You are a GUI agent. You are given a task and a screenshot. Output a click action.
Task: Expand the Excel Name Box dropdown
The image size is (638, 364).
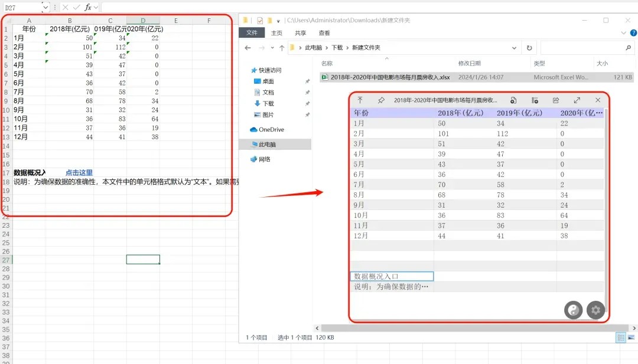tap(45, 7)
